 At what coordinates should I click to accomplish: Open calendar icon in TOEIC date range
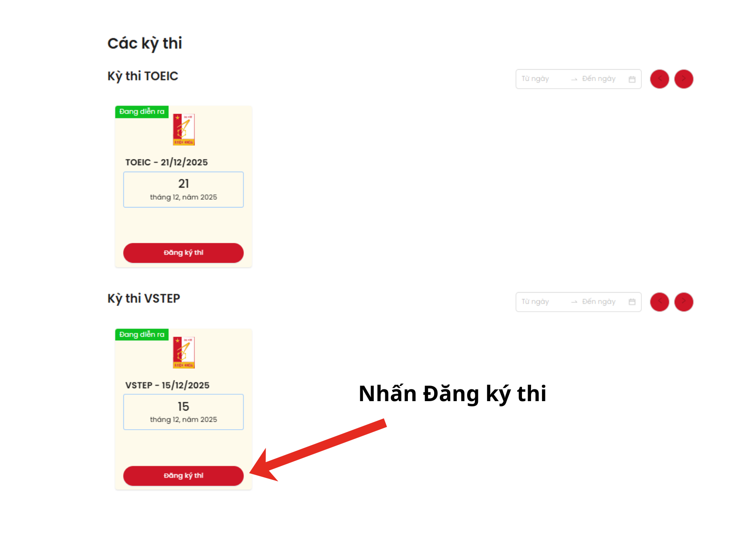click(632, 79)
